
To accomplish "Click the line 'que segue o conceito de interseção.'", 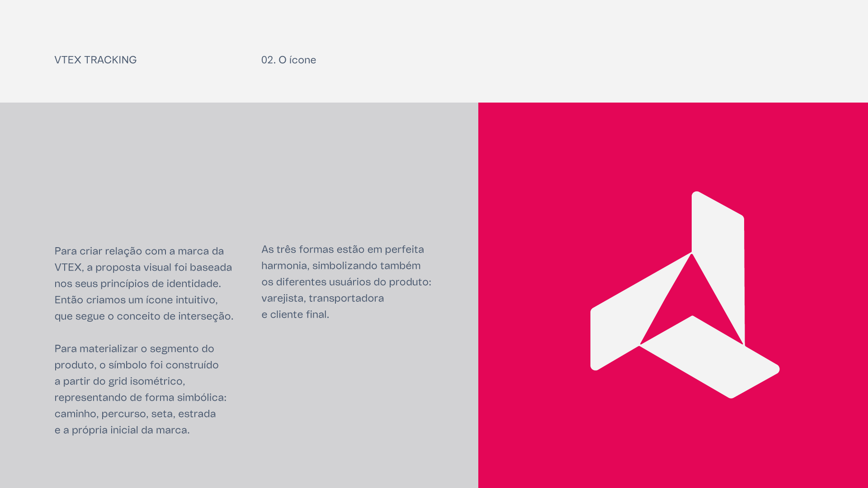I will click(144, 316).
